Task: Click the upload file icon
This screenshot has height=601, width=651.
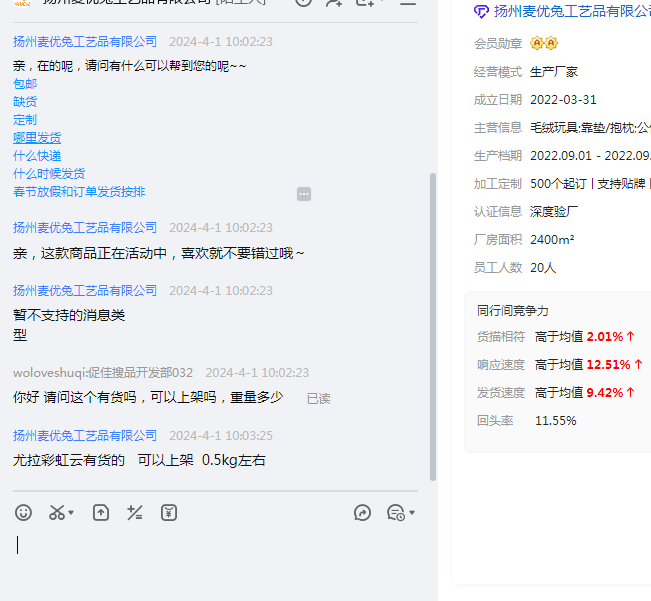Action: pyautogui.click(x=100, y=513)
